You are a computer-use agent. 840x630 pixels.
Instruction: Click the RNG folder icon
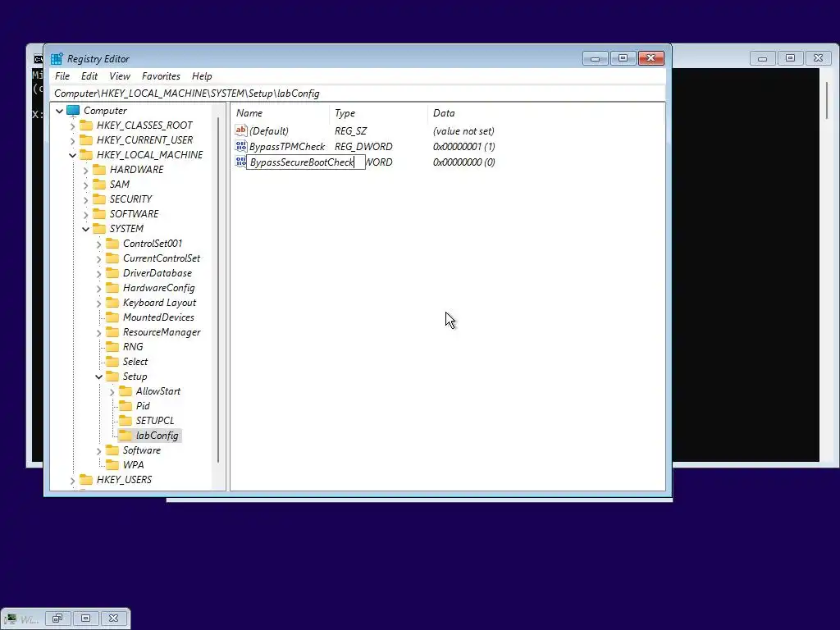tap(112, 347)
